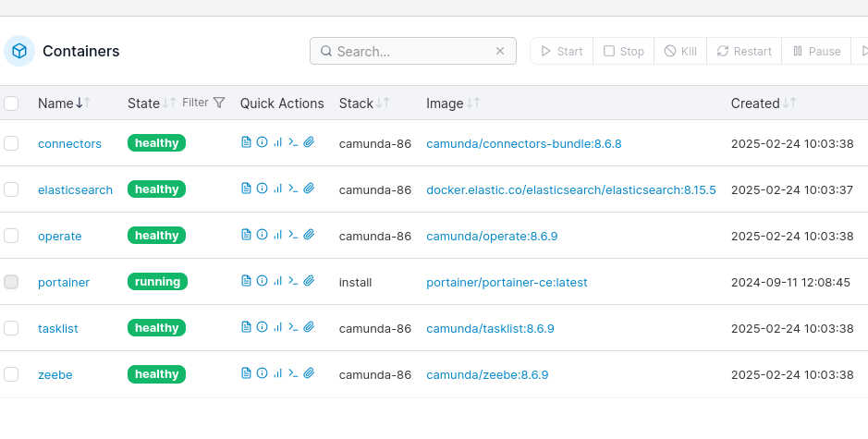The width and height of the screenshot is (868, 439).
Task: Open inspect icon for zeebe container
Action: (262, 373)
